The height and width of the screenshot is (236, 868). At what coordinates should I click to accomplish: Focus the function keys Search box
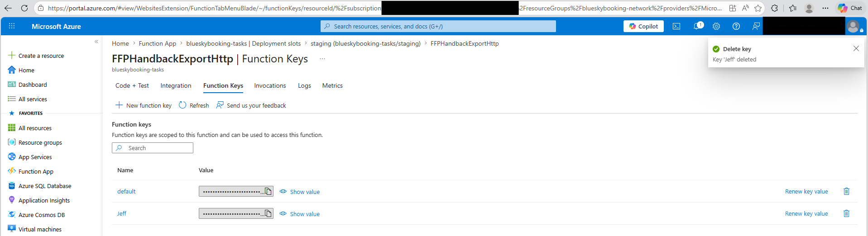pos(153,148)
